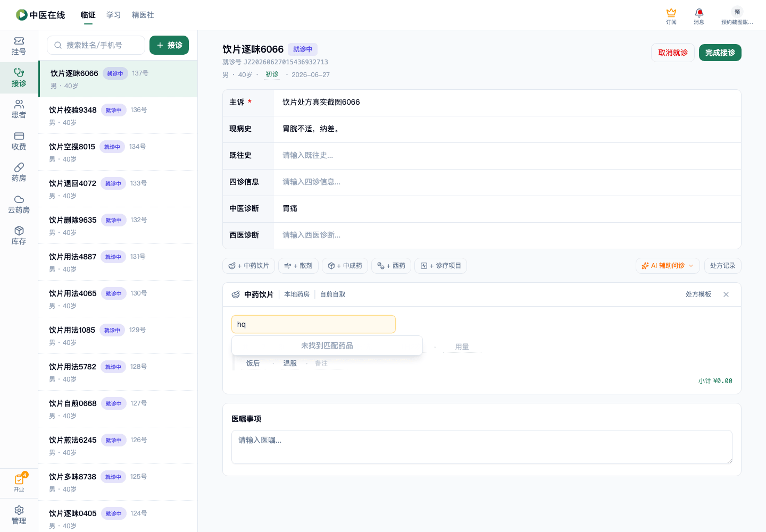The height and width of the screenshot is (532, 766).
Task: Click the 西医诊断 input field
Action: coord(507,235)
